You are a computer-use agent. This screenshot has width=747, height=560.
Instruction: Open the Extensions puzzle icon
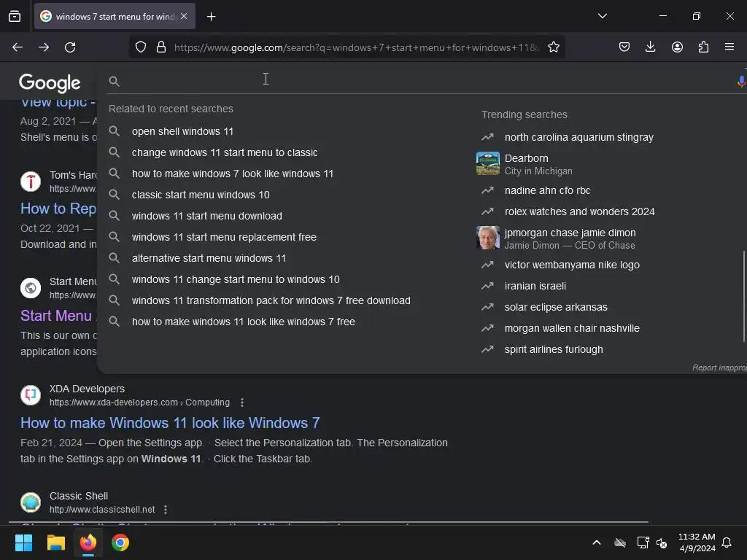click(703, 47)
